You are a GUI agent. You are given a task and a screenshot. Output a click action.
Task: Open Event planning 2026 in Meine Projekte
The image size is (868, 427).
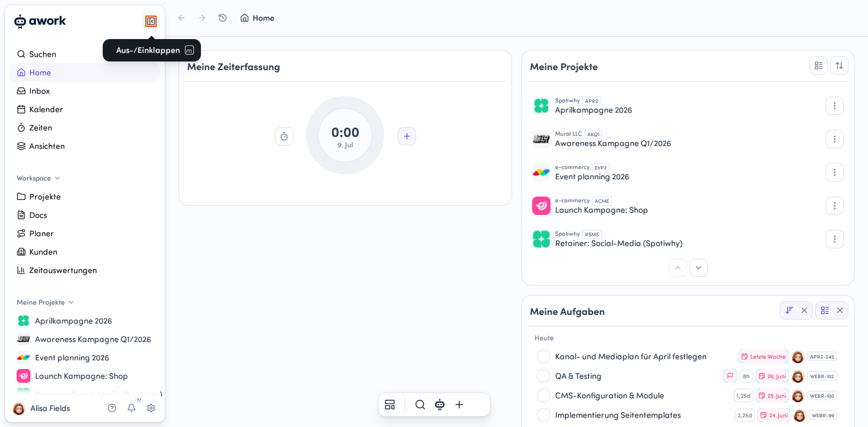(x=592, y=176)
